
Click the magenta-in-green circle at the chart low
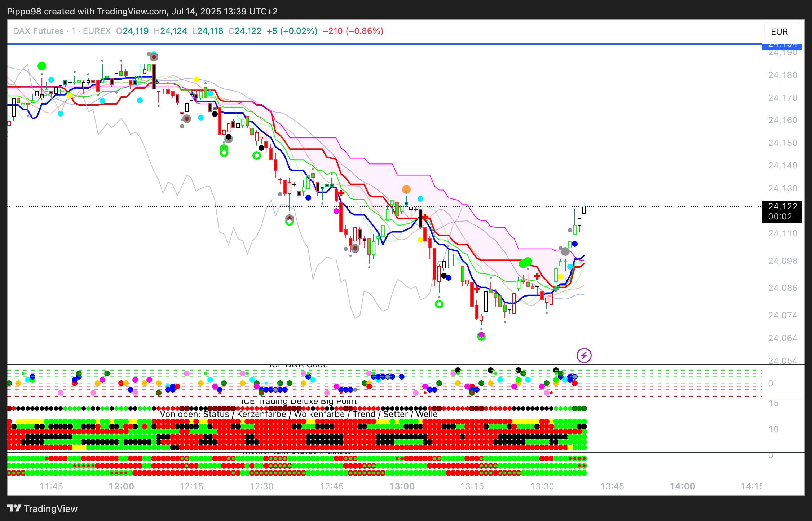(481, 336)
